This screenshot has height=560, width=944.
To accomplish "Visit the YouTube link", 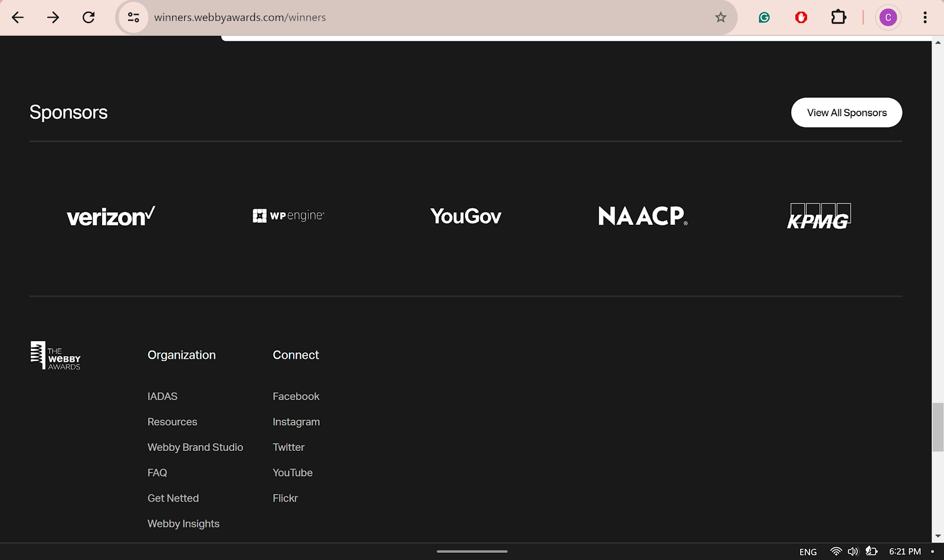I will (293, 473).
